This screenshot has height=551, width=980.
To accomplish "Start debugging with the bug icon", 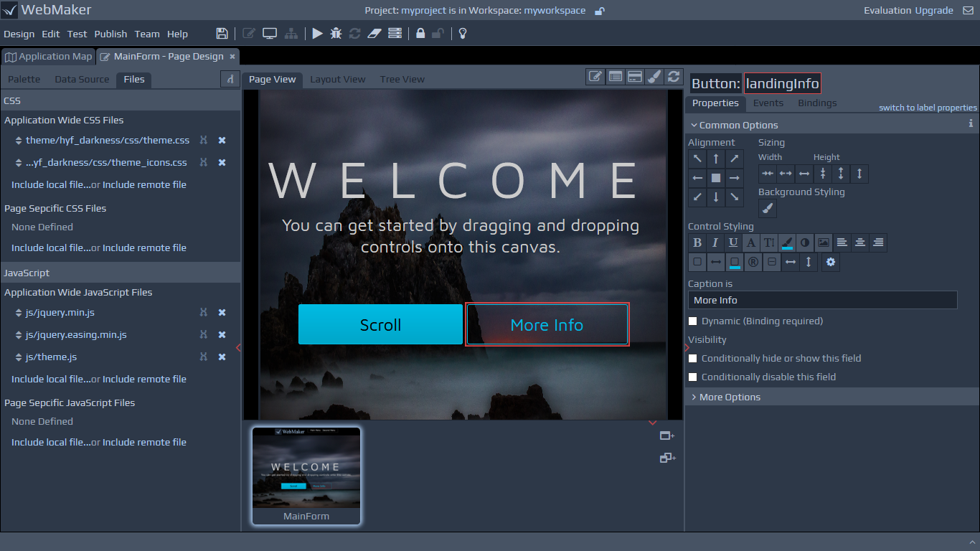I will click(x=336, y=34).
